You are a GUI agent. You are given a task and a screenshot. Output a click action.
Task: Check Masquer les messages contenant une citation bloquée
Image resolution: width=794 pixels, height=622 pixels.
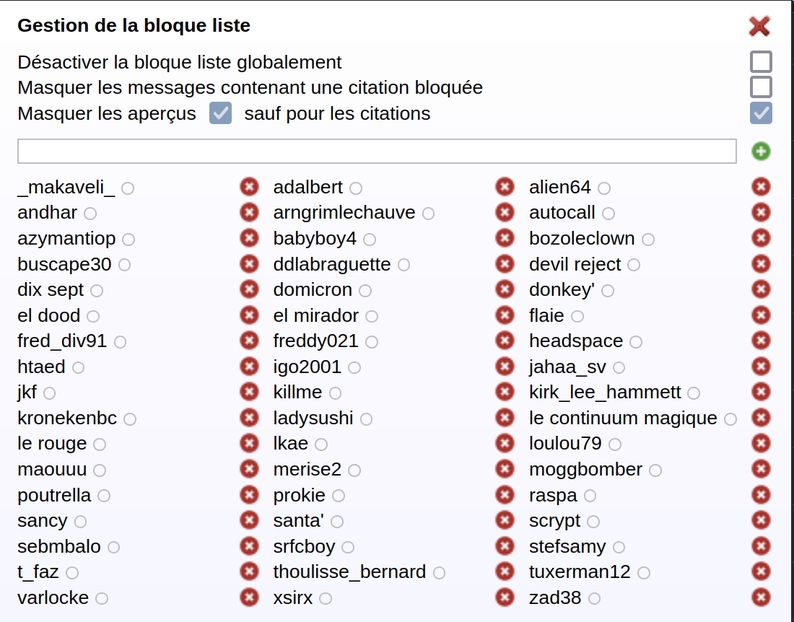click(761, 87)
